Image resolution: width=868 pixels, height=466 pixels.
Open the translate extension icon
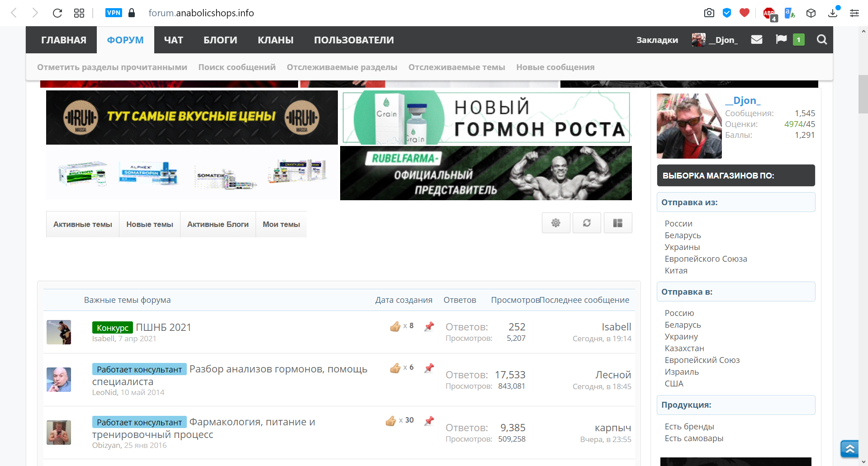tap(790, 13)
